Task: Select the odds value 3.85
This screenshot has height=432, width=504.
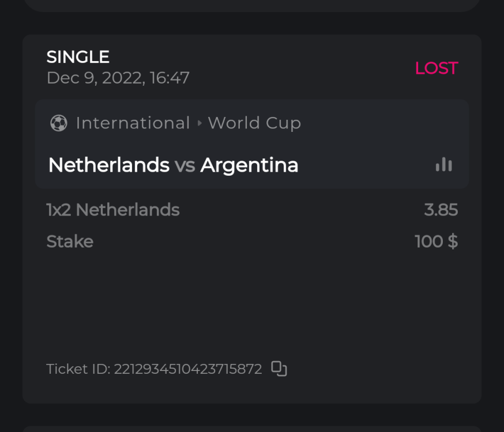Action: [x=441, y=210]
